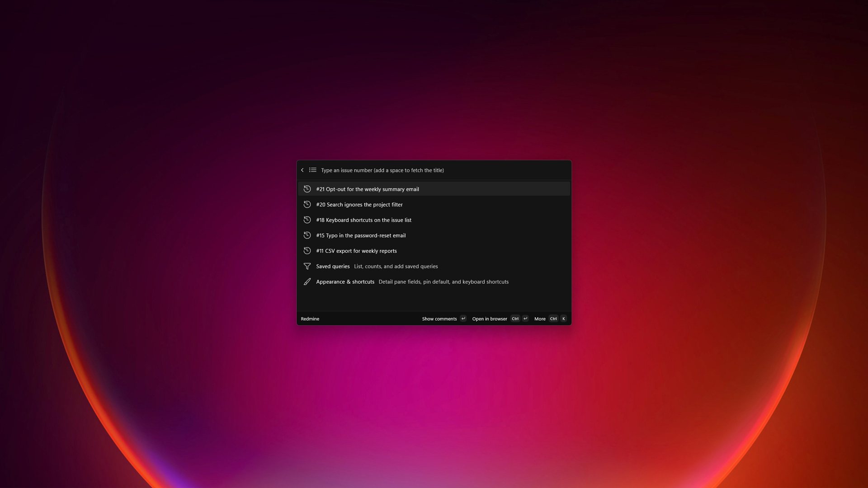Screen dimensions: 868x488
Task: Click the Redmine label in footer
Action: pos(310,319)
